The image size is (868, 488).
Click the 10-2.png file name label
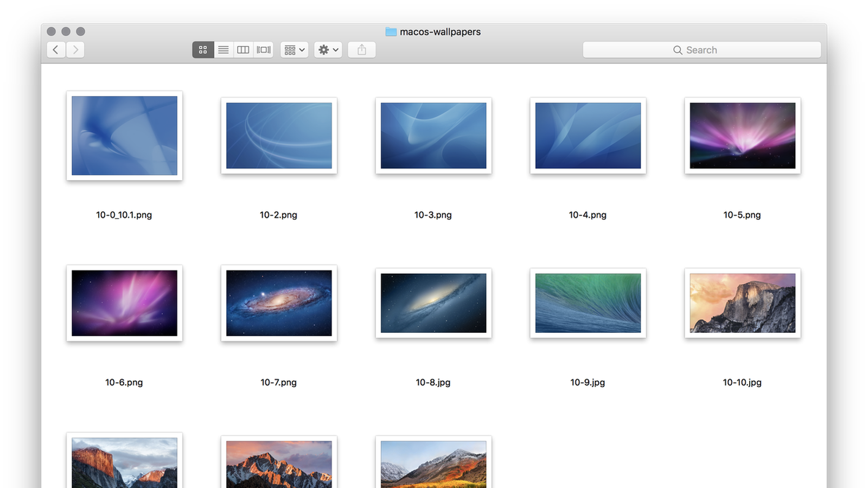click(x=279, y=215)
